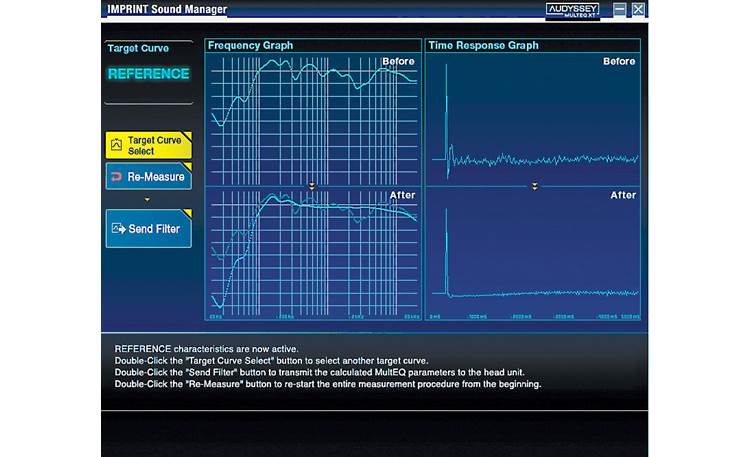Viewport: 750px width, 457px height.
Task: Select the Time Response Graph panel header
Action: pyautogui.click(x=483, y=45)
